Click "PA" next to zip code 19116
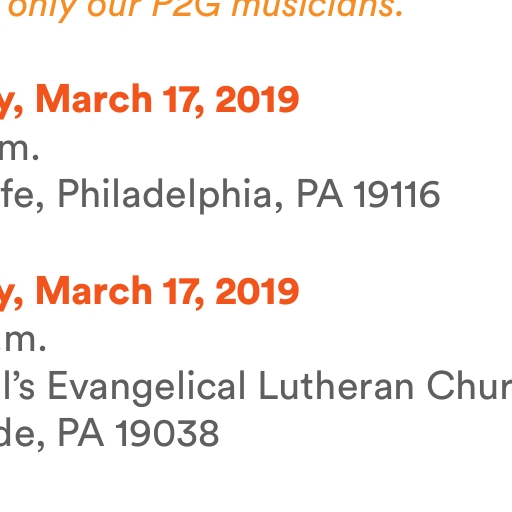The width and height of the screenshot is (512, 512). click(x=320, y=193)
